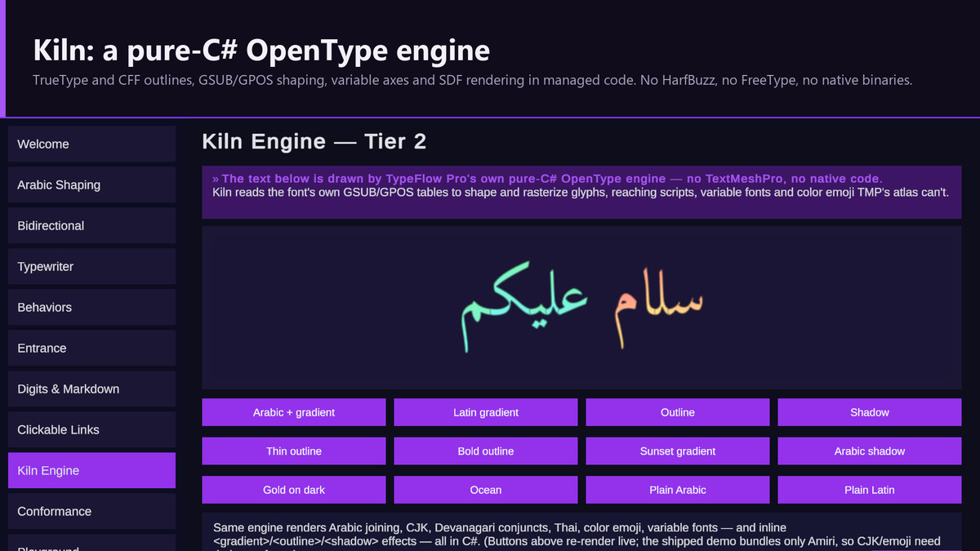Viewport: 980px width, 551px height.
Task: Click the Kiln Engine — Tier 2 heading
Action: pyautogui.click(x=314, y=141)
